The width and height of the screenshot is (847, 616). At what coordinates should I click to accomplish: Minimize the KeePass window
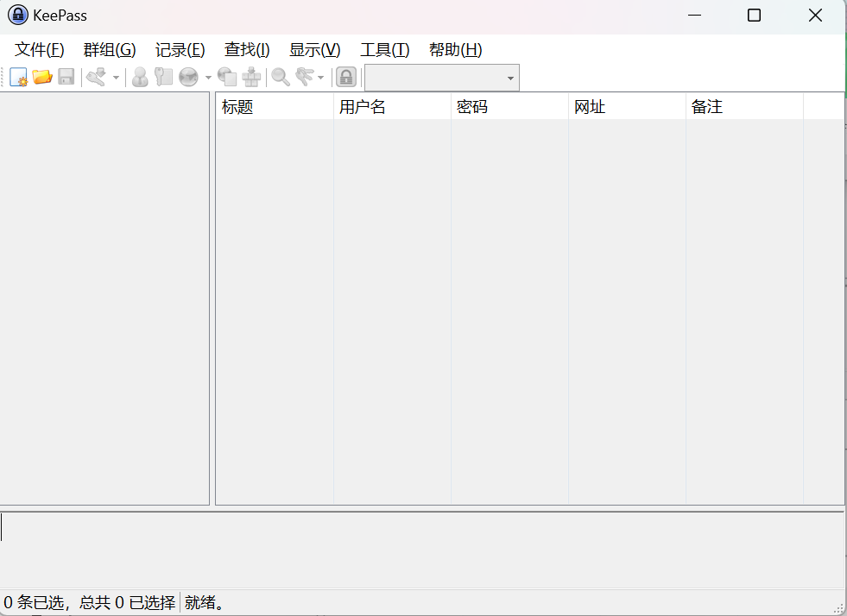695,16
